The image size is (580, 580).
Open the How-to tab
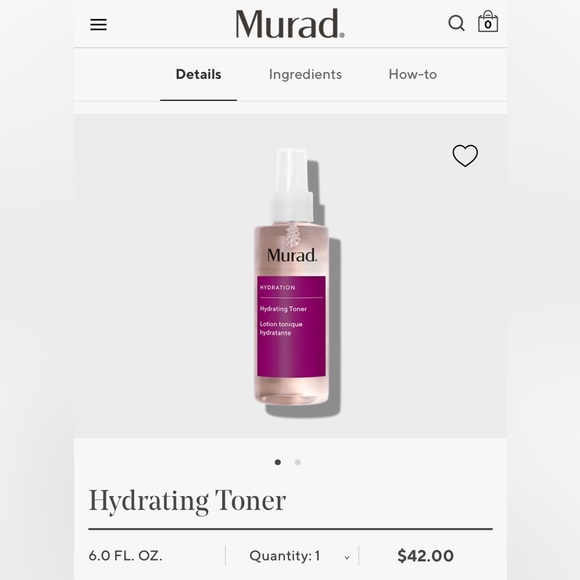(412, 74)
